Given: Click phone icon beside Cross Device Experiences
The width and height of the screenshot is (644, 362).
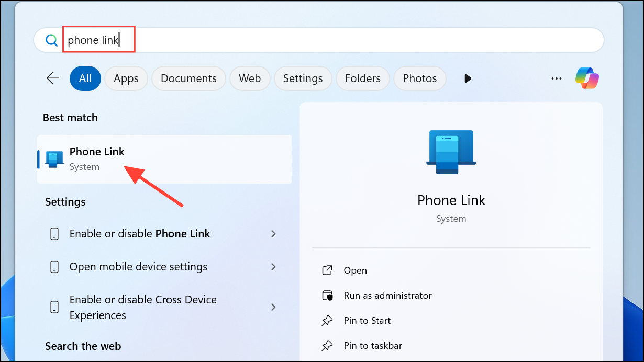Looking at the screenshot, I should [x=54, y=307].
